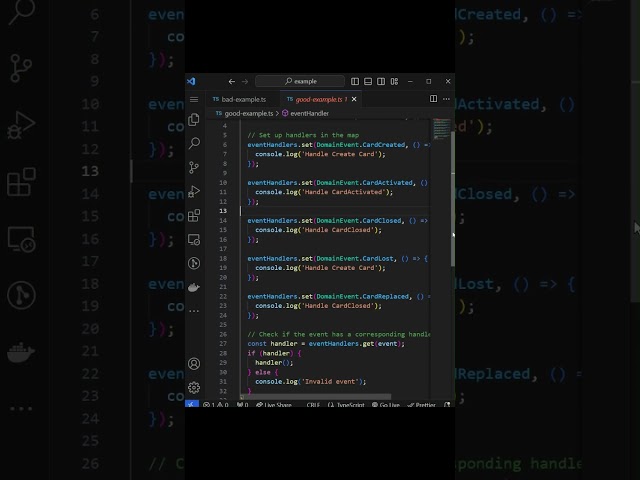Open editor More Actions ellipsis
Image resolution: width=640 pixels, height=480 pixels.
pyautogui.click(x=446, y=99)
